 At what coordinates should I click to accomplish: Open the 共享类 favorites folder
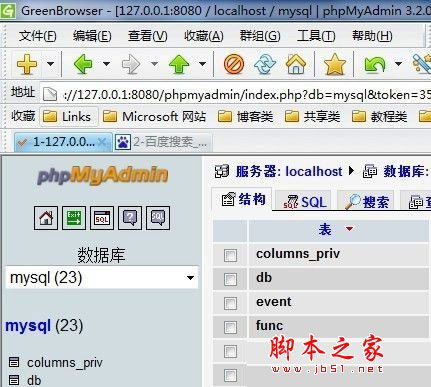coord(312,116)
